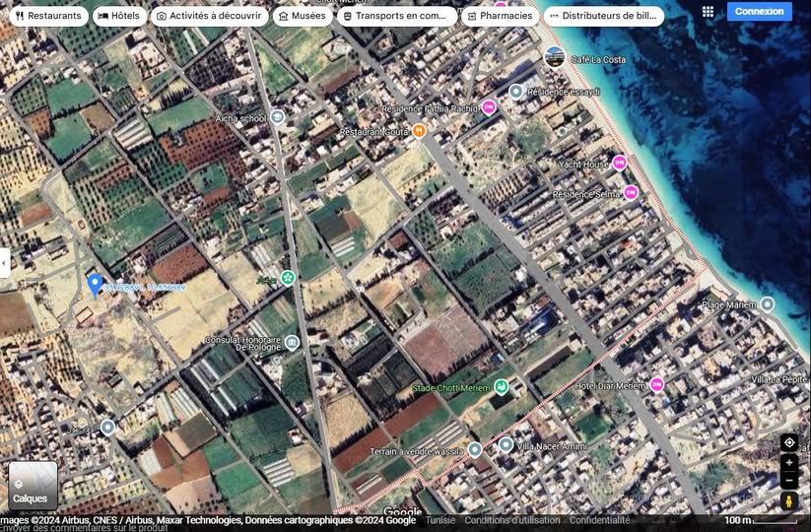The height and width of the screenshot is (532, 811).
Task: Click the Stade Chott Meriem green marker
Action: click(502, 386)
